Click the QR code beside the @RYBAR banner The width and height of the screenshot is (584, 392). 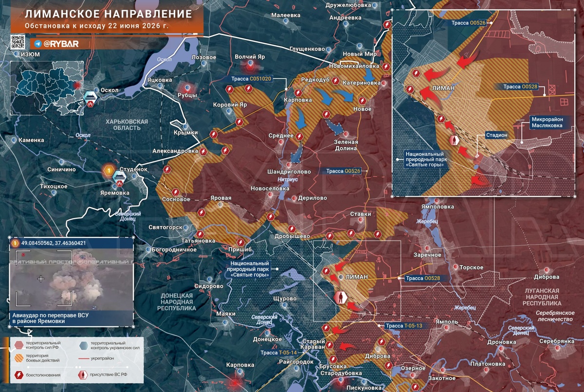click(18, 43)
